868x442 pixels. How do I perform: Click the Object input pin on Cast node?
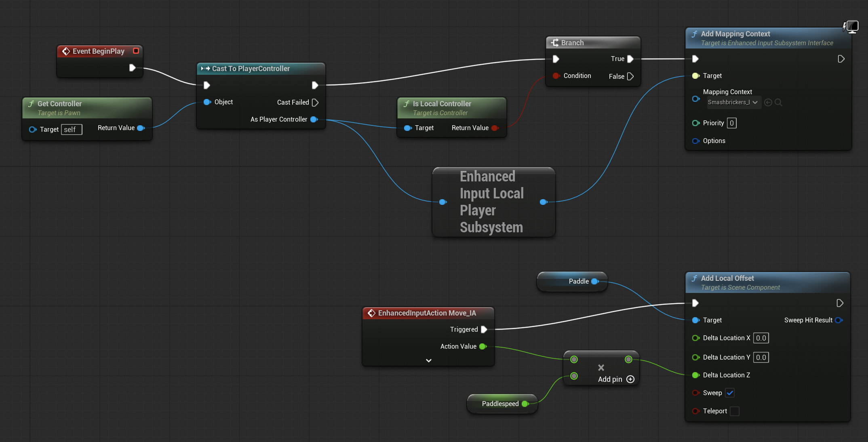pos(207,102)
